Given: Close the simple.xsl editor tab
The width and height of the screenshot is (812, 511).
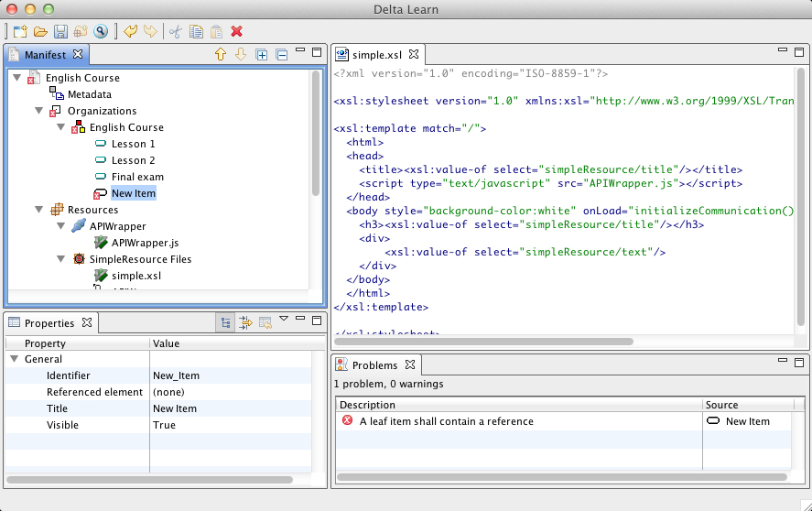Looking at the screenshot, I should (x=413, y=54).
